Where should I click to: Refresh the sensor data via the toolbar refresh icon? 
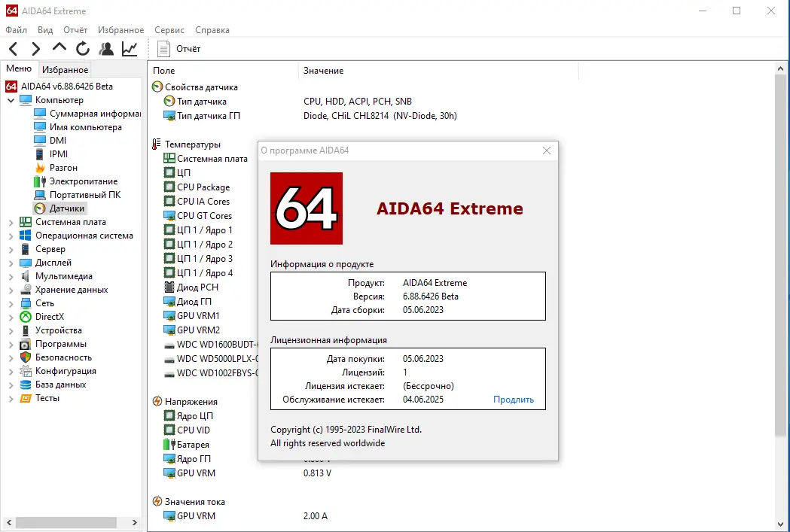(83, 49)
